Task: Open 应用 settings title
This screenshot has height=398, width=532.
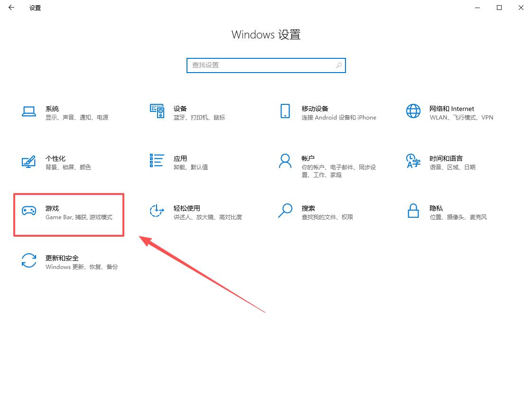Action: click(180, 158)
